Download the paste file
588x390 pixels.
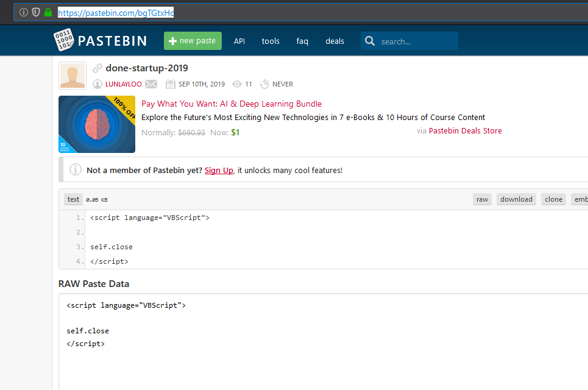pyautogui.click(x=516, y=199)
